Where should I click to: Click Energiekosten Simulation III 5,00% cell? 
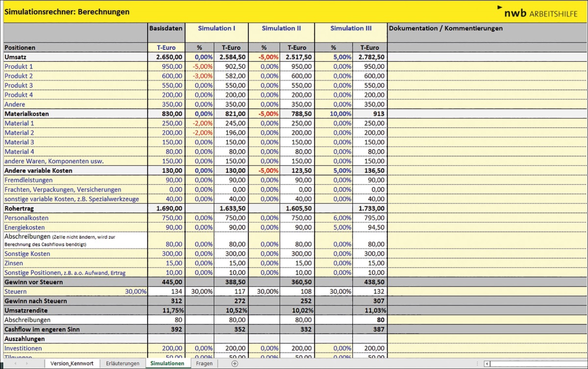(334, 227)
